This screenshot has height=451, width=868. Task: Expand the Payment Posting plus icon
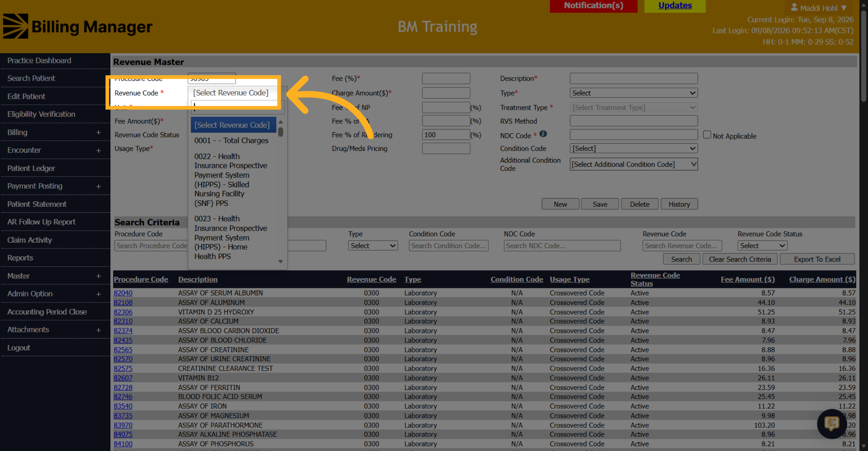coord(98,186)
